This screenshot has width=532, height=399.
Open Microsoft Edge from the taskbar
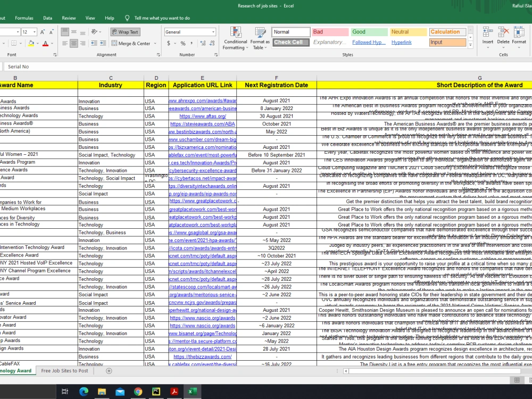point(84,392)
